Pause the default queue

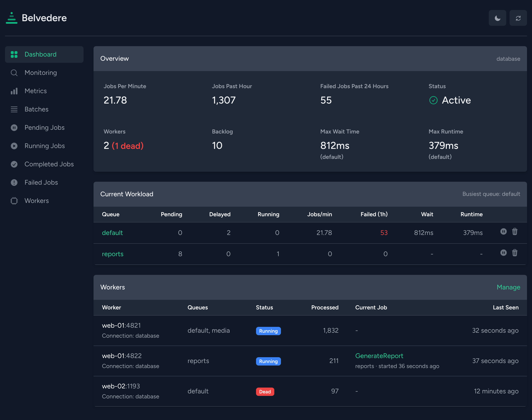[x=504, y=231]
